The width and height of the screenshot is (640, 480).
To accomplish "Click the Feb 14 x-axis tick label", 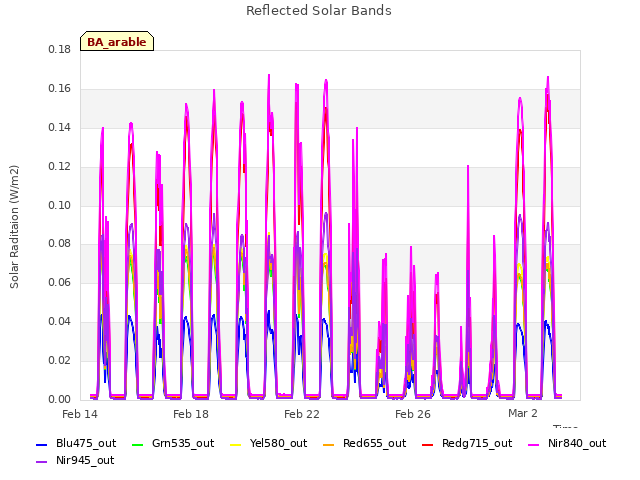I will tap(80, 414).
